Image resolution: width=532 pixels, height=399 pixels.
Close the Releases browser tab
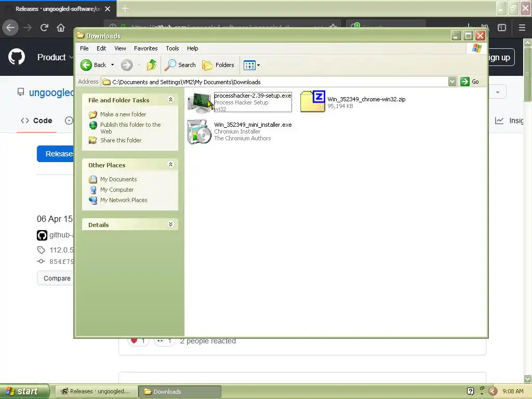tap(108, 9)
